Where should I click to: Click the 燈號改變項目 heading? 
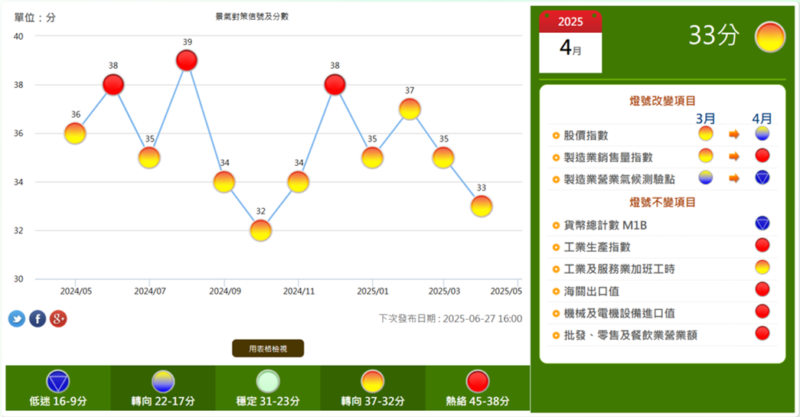pyautogui.click(x=662, y=101)
